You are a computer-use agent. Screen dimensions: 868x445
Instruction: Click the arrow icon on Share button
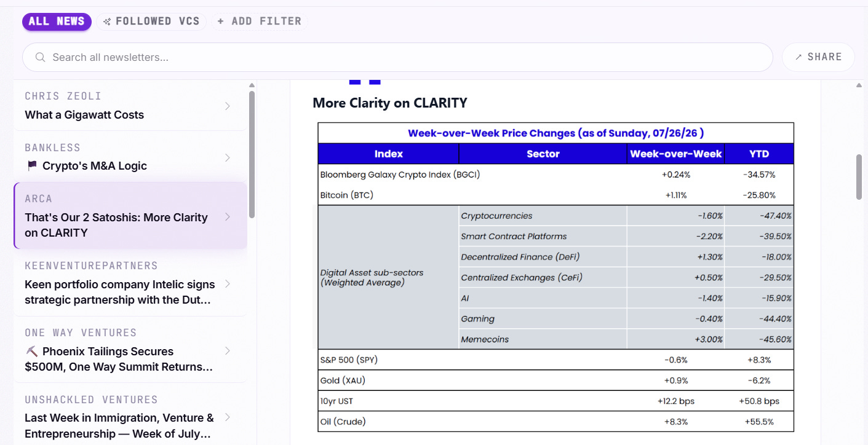coord(798,57)
